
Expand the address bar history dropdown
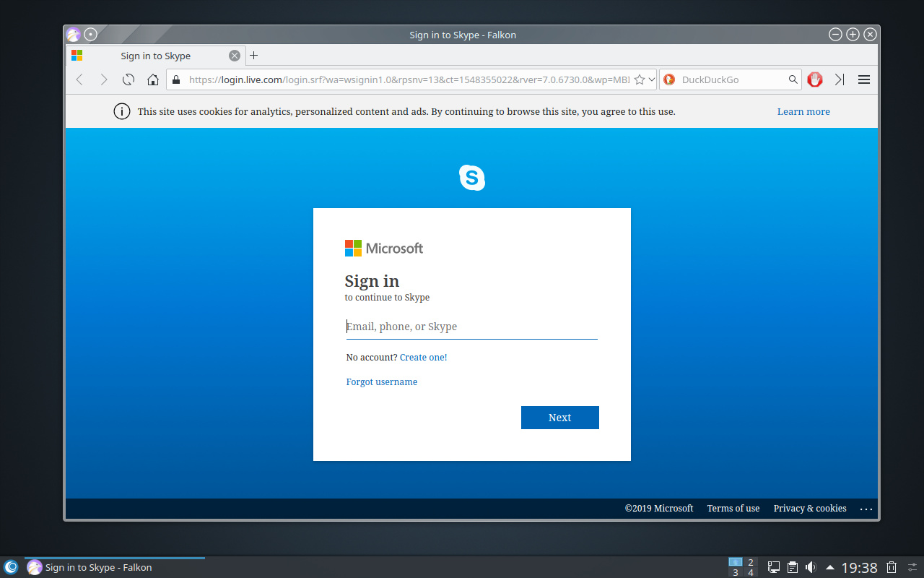click(652, 79)
